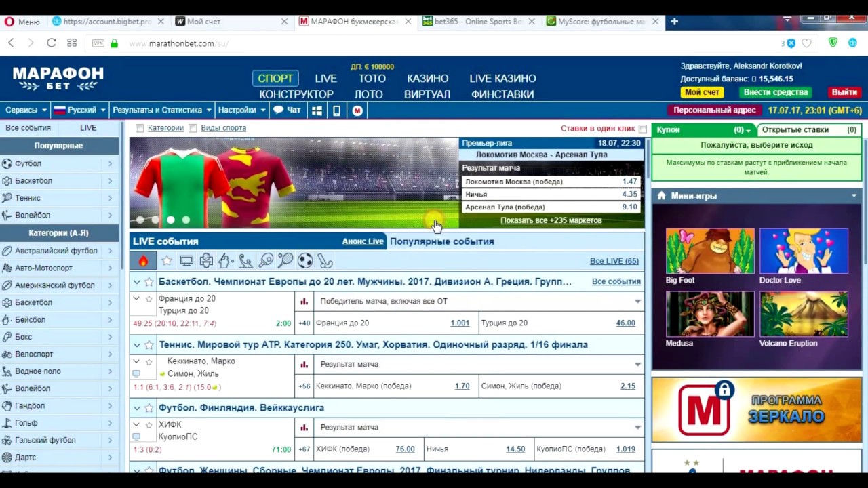Open the Русский language dropdown
868x488 pixels.
coord(80,110)
